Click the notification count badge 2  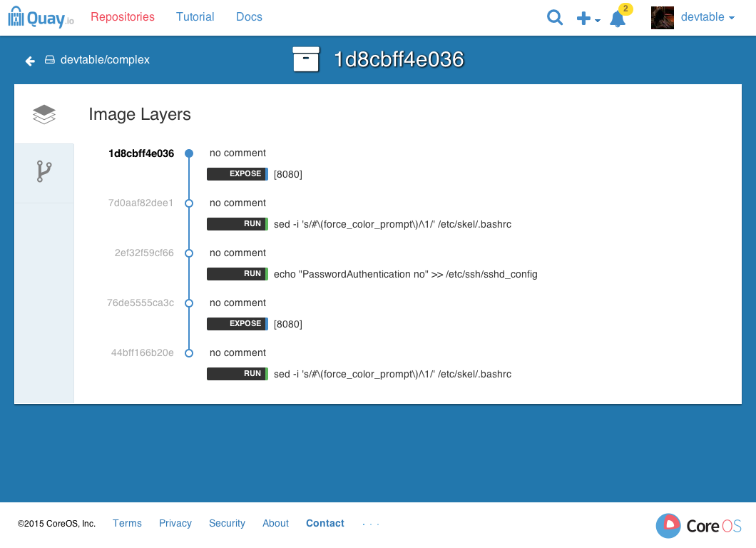[x=625, y=9]
